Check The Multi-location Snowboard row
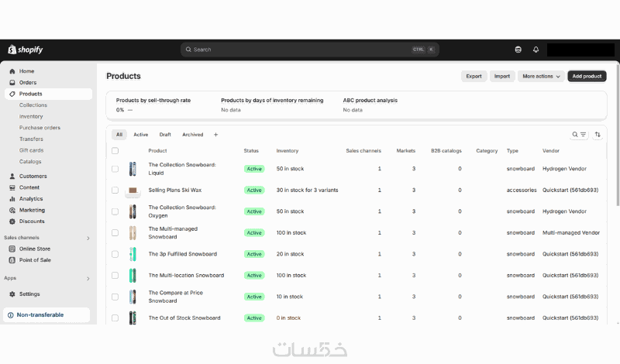Viewport: 620px width, 364px height. coord(115,276)
